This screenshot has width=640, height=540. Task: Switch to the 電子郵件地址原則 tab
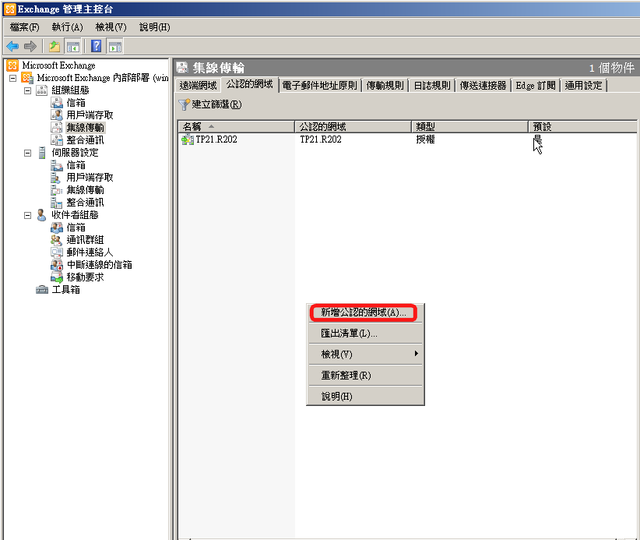pos(320,86)
